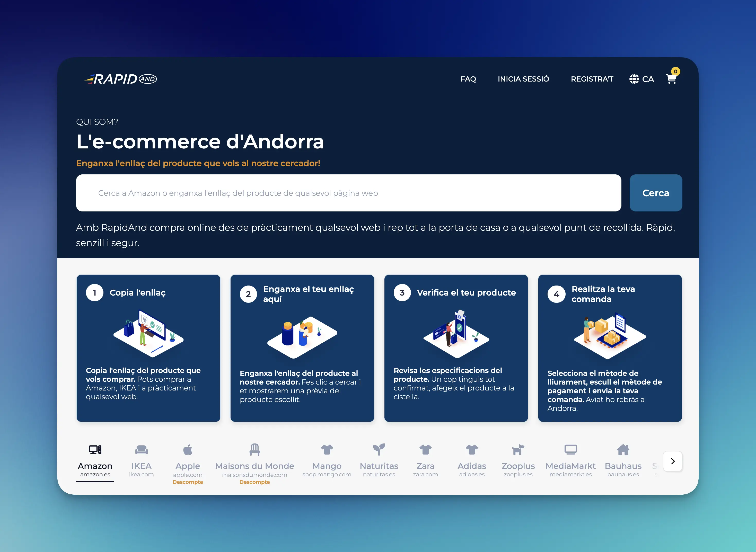The height and width of the screenshot is (552, 756).
Task: Click the L'e-commerce d'Andorra heading
Action: click(x=200, y=141)
